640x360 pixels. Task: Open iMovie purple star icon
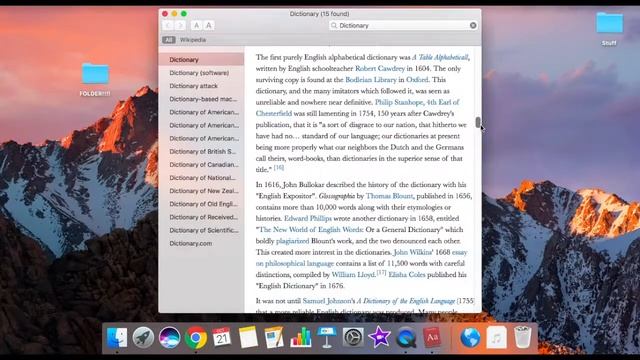(x=380, y=338)
